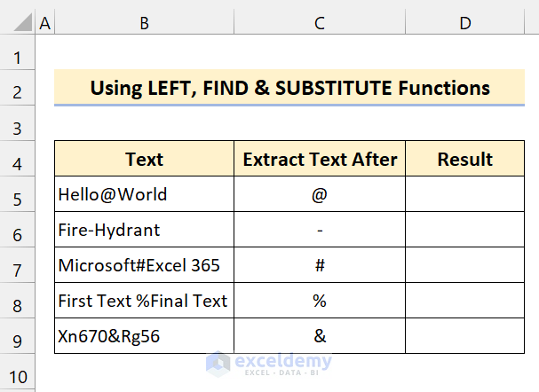Screen dimensions: 539x392
Task: Select row 9 header
Action: tap(18, 337)
